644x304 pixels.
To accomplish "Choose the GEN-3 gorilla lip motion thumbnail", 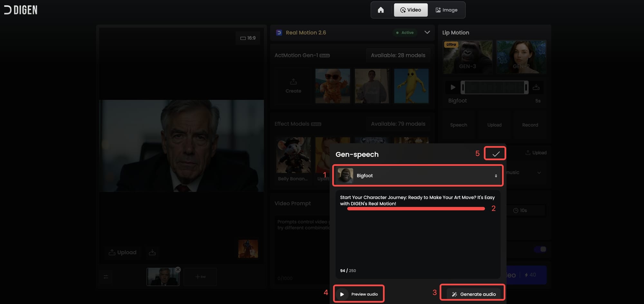I will pyautogui.click(x=468, y=57).
